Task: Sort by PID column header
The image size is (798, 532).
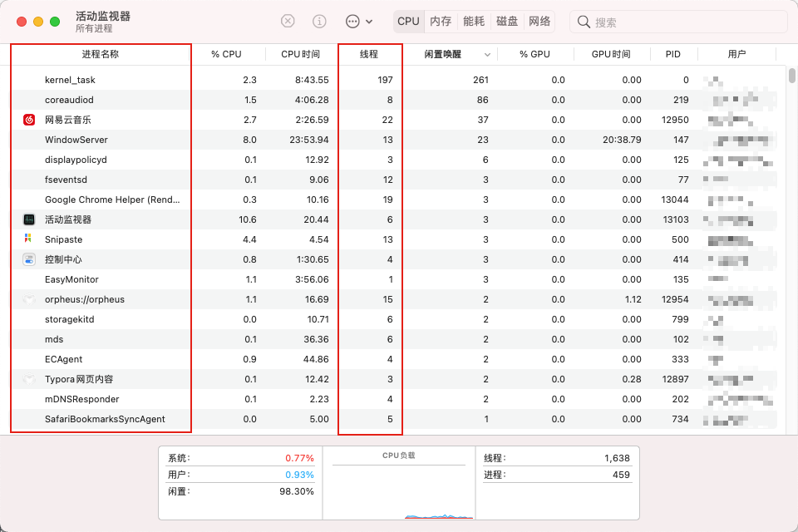Action: tap(672, 54)
